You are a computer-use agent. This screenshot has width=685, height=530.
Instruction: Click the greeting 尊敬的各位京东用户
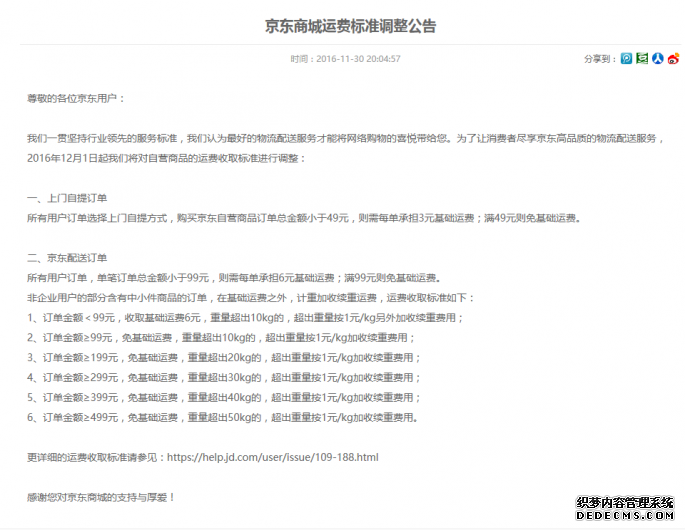pos(76,98)
